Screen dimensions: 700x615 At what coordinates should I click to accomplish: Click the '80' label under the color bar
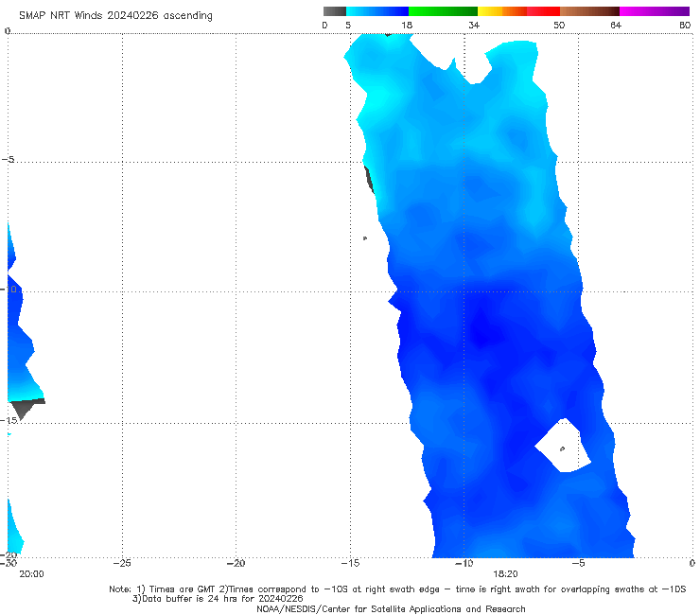[685, 26]
